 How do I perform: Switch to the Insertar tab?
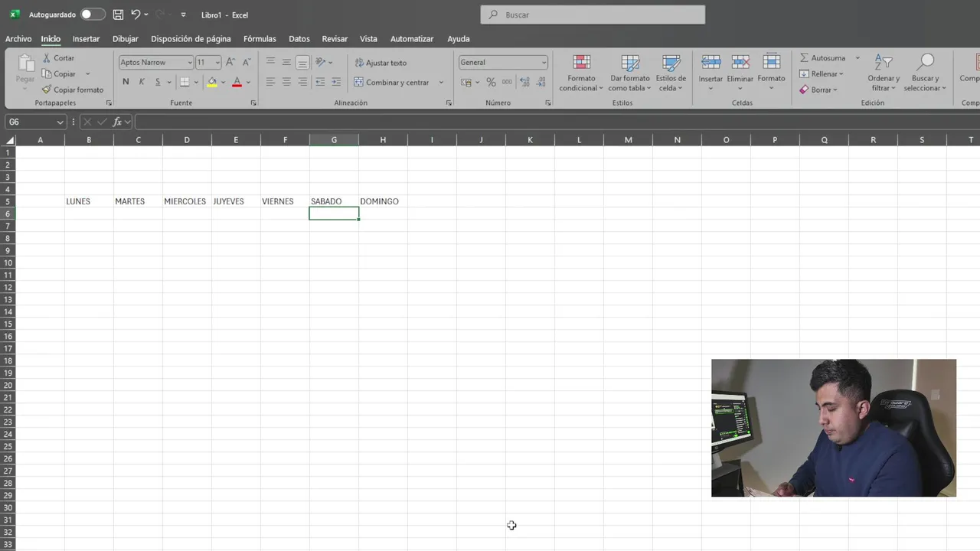(86, 39)
